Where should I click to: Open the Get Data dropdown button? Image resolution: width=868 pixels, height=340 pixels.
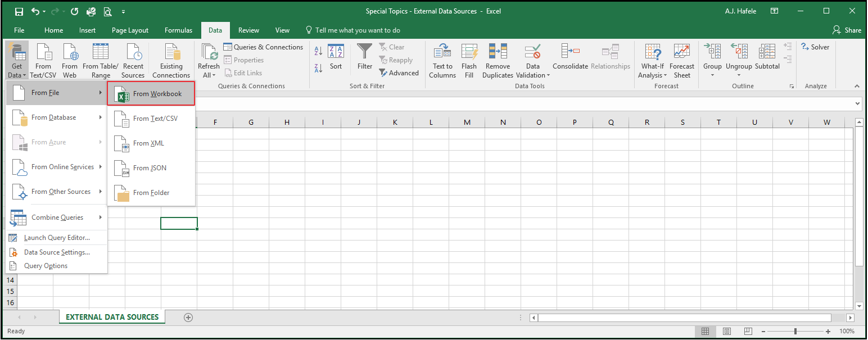point(17,61)
